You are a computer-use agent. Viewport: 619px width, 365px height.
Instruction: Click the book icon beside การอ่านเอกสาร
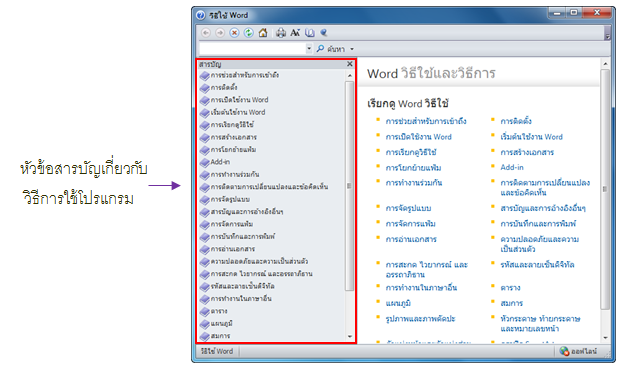point(204,249)
